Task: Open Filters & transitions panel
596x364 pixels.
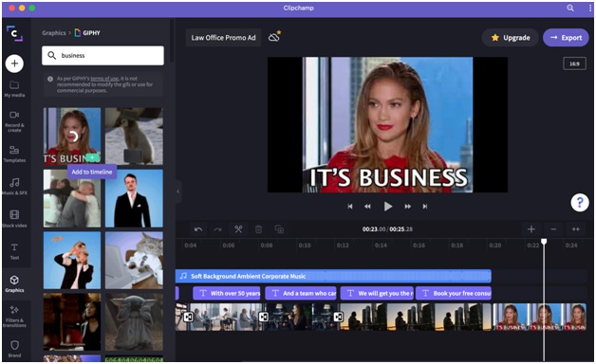Action: click(x=14, y=317)
